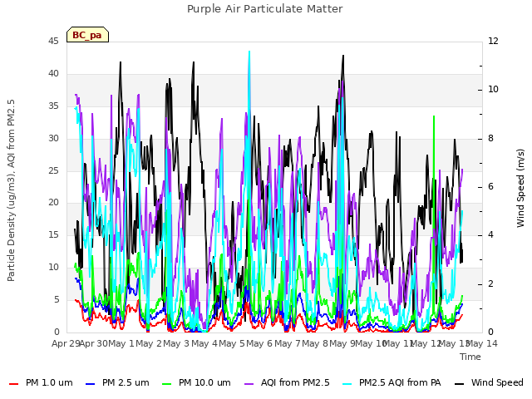Click the Wind Speed (m/s) axis title
The image size is (532, 399).
[520, 188]
